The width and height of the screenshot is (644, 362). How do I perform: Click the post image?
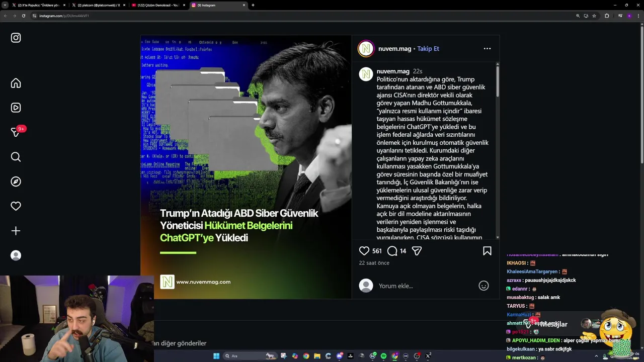click(246, 167)
